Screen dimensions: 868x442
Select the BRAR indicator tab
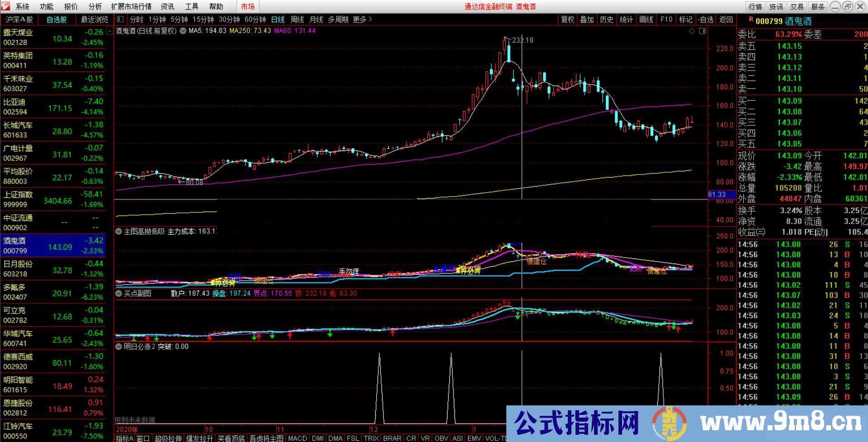[x=392, y=438]
